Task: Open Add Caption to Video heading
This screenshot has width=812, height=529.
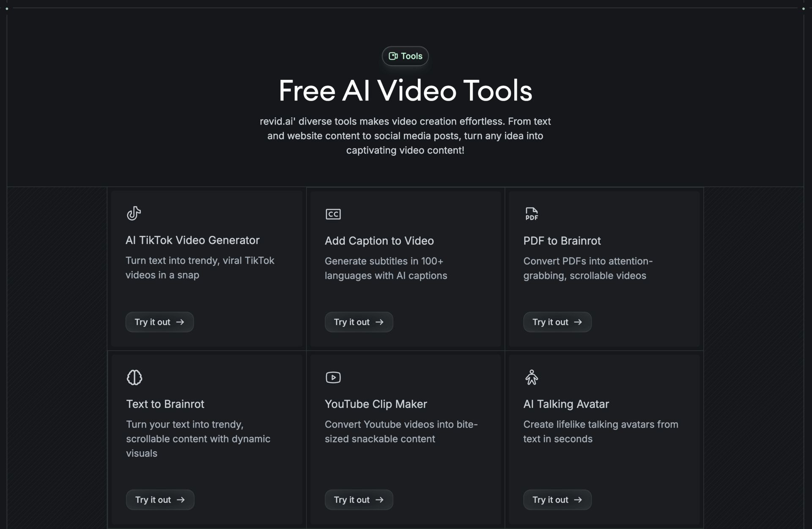Action: (x=379, y=241)
